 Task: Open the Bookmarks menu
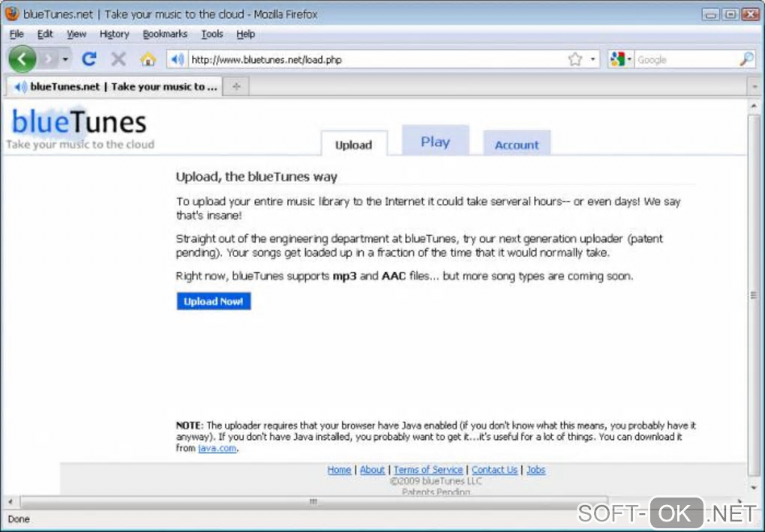165,34
